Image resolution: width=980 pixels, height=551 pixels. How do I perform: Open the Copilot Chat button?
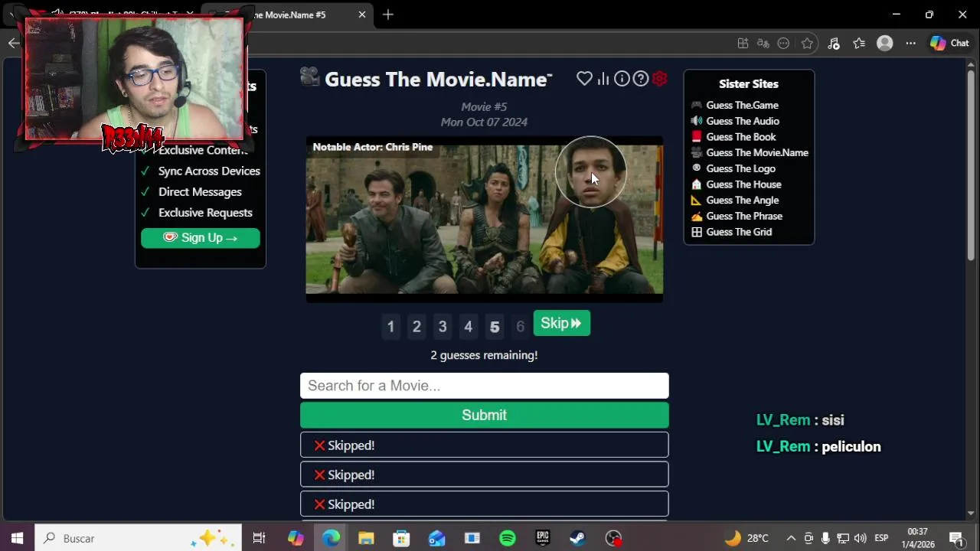coord(949,44)
